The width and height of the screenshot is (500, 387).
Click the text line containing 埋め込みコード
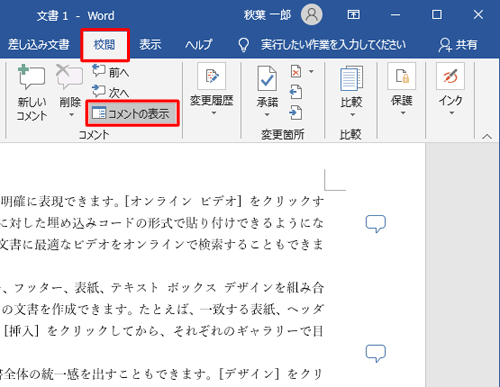(x=162, y=223)
